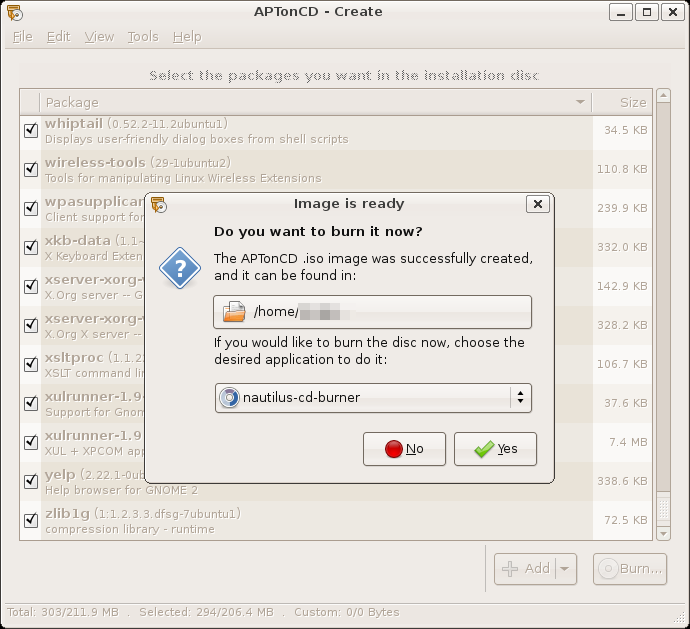Click Yes to burn the image now
This screenshot has height=629, width=690.
[495, 449]
